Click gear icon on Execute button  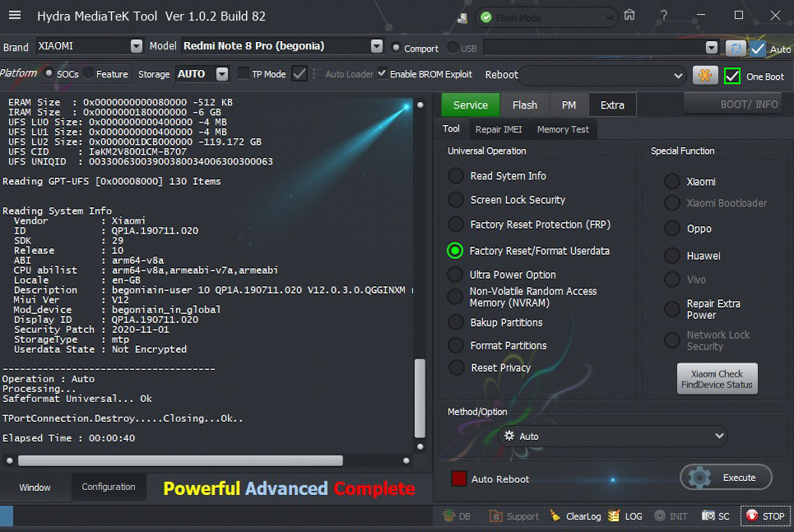pos(700,478)
